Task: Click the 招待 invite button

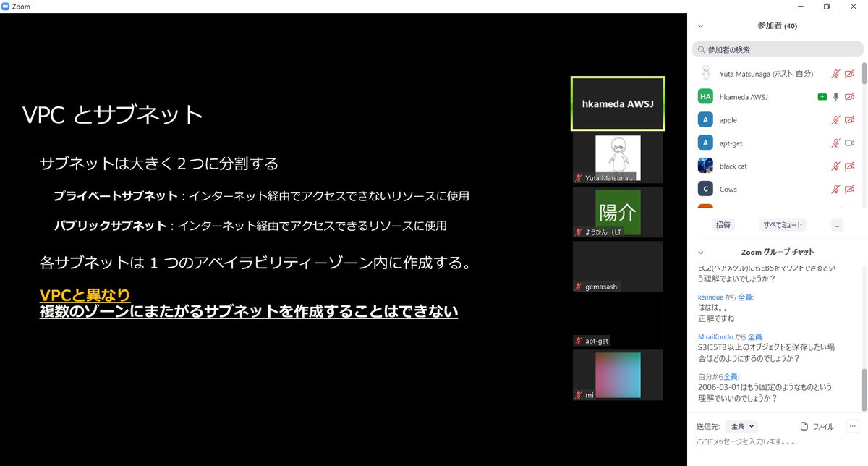Action: coord(723,225)
